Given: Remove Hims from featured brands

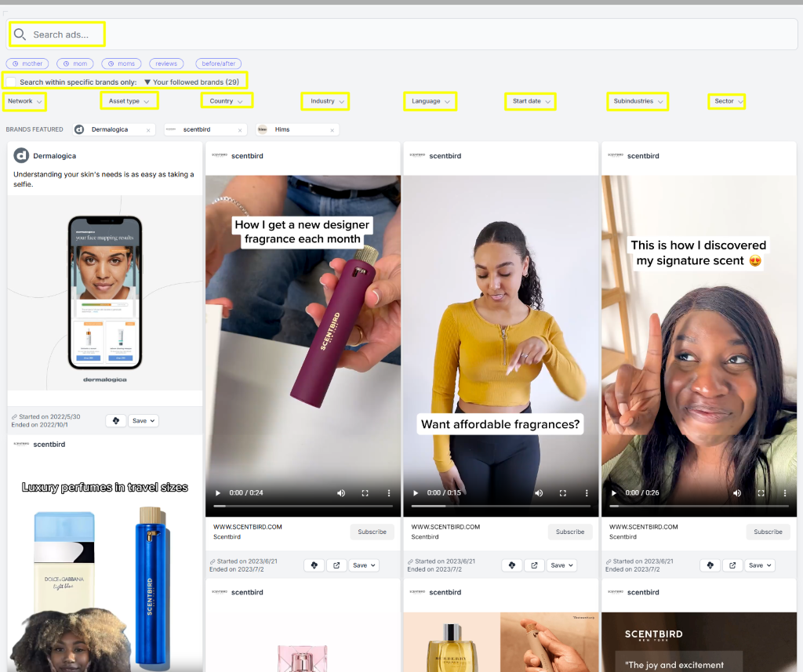Looking at the screenshot, I should [332, 130].
